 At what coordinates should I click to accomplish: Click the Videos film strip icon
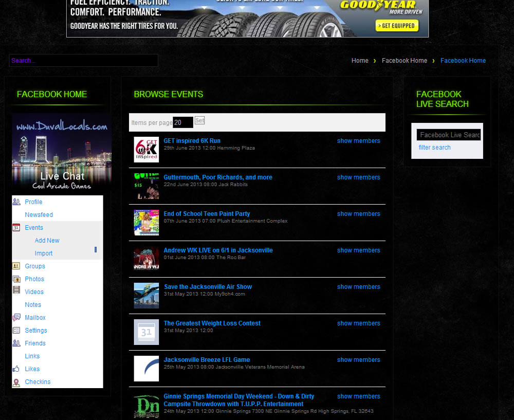[x=16, y=290]
